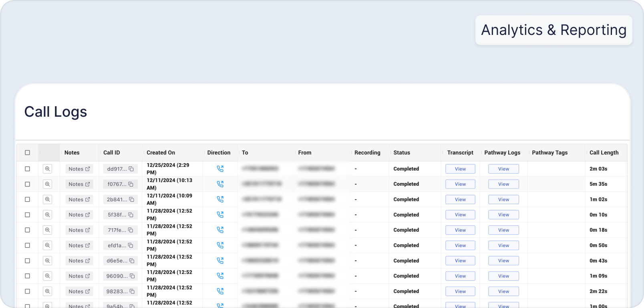View transcript for the 5m 35s call
Screen dimensions: 644x308
[x=460, y=184]
